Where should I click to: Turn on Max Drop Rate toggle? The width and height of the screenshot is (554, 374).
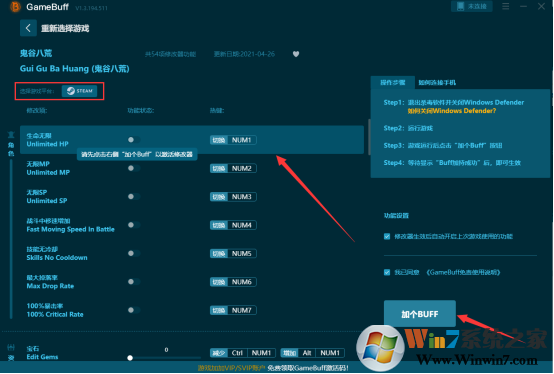(x=134, y=281)
